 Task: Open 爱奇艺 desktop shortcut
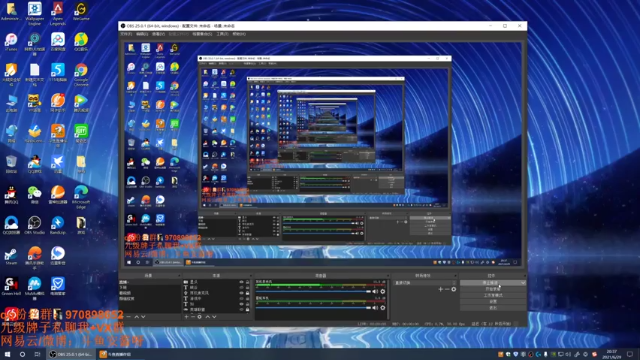[81, 133]
